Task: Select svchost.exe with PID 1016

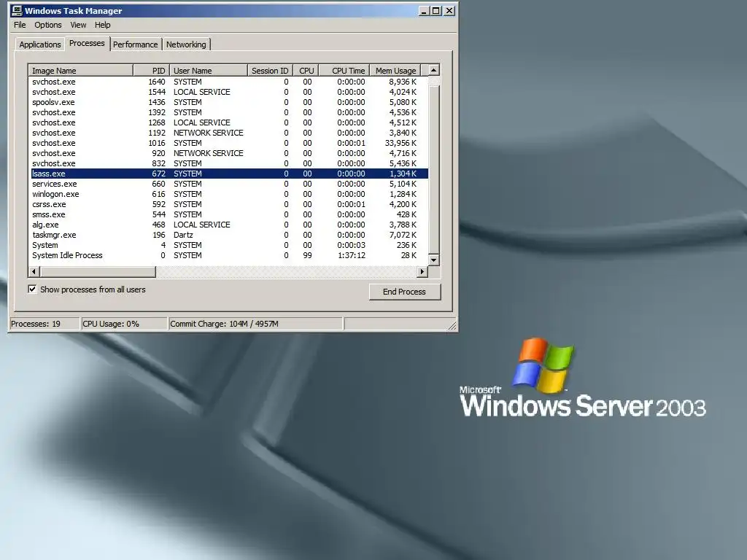Action: [x=228, y=143]
